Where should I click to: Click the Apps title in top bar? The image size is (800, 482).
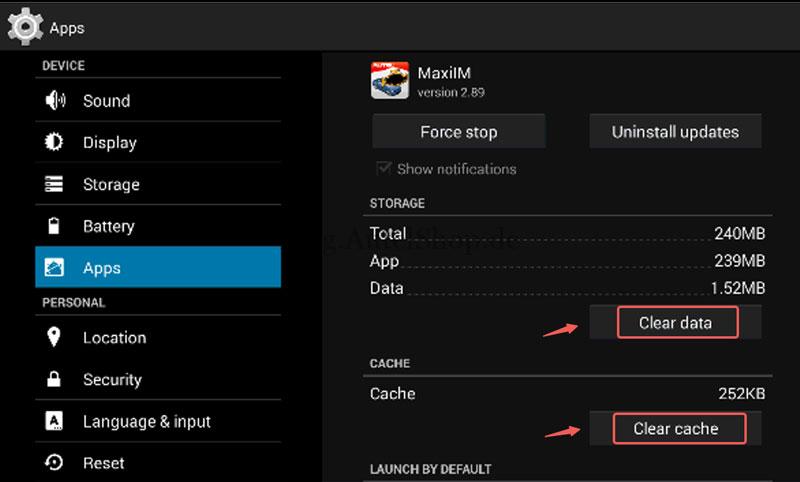(67, 28)
